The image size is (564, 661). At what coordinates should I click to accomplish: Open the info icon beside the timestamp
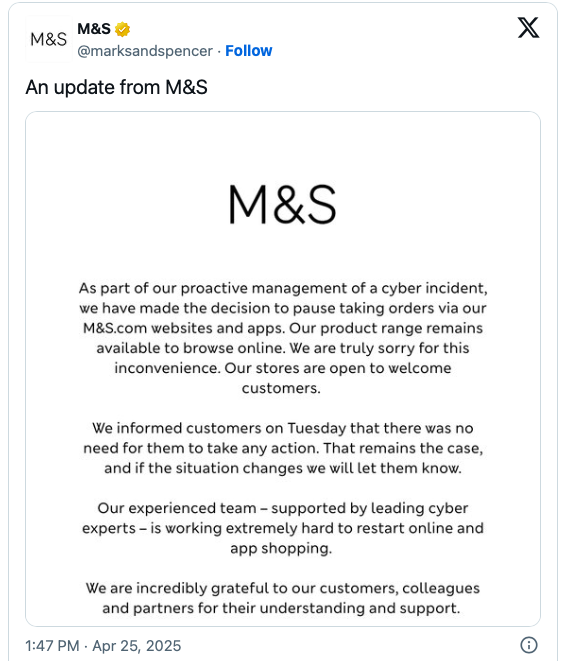point(529,645)
